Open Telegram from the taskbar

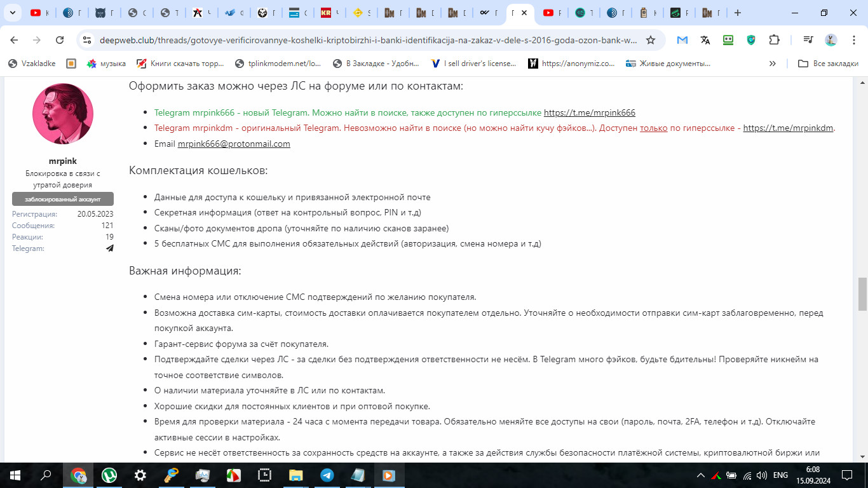click(327, 475)
